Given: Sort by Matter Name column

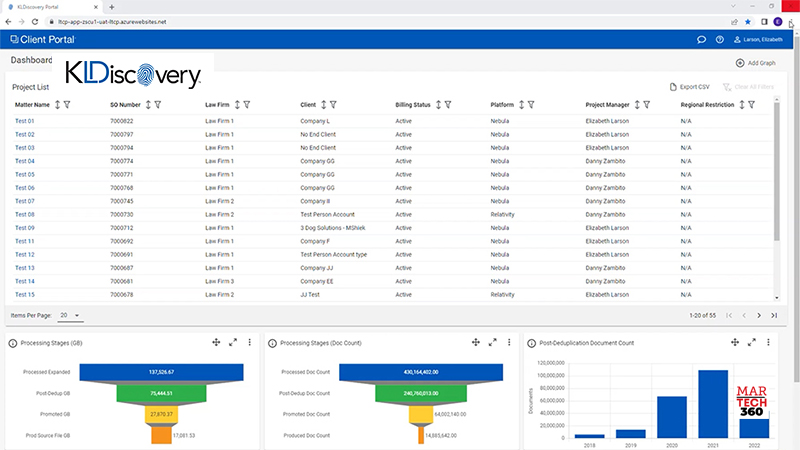Looking at the screenshot, I should click(x=57, y=105).
